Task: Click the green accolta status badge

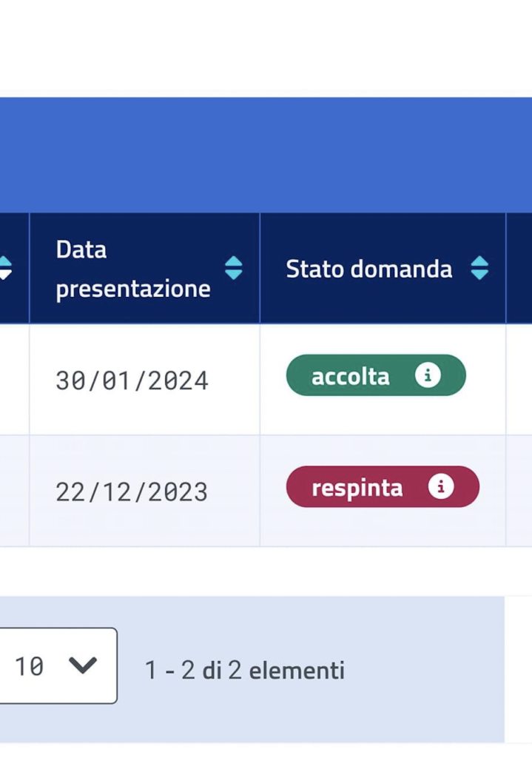Action: [376, 375]
